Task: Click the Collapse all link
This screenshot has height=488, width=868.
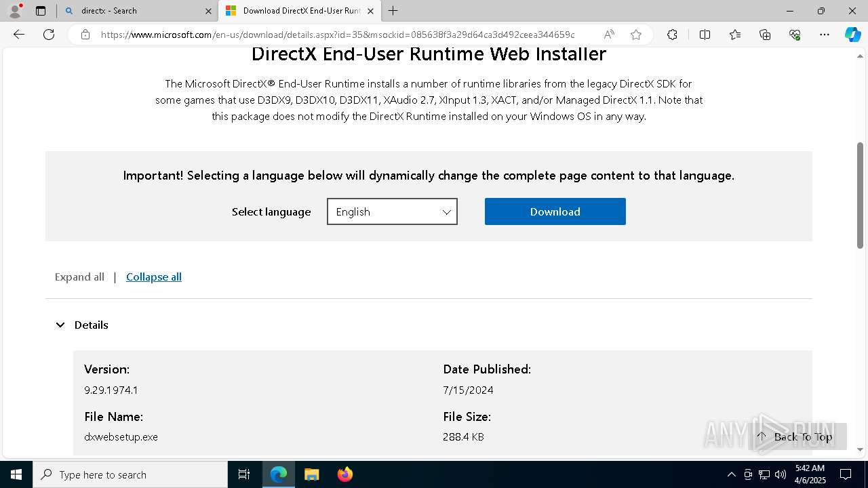Action: pos(154,277)
